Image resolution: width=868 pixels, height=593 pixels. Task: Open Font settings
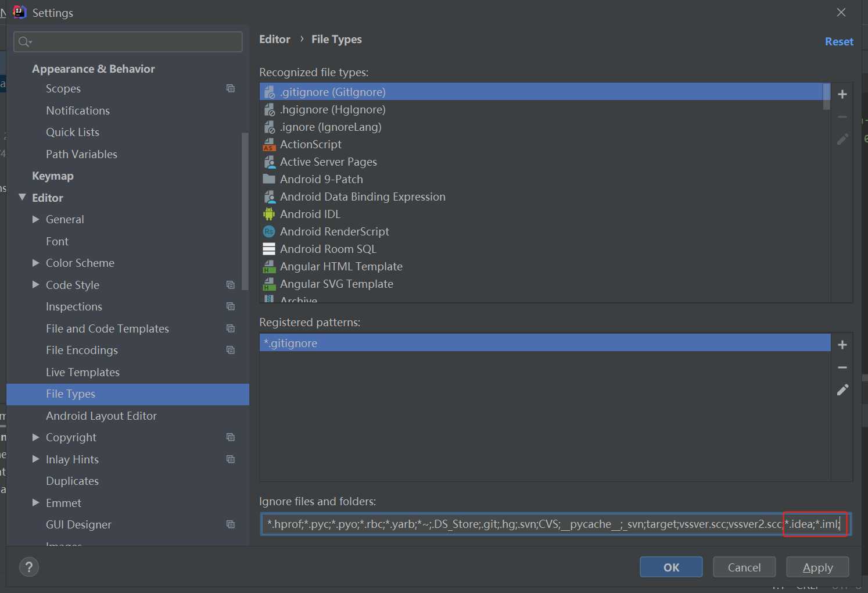point(57,241)
